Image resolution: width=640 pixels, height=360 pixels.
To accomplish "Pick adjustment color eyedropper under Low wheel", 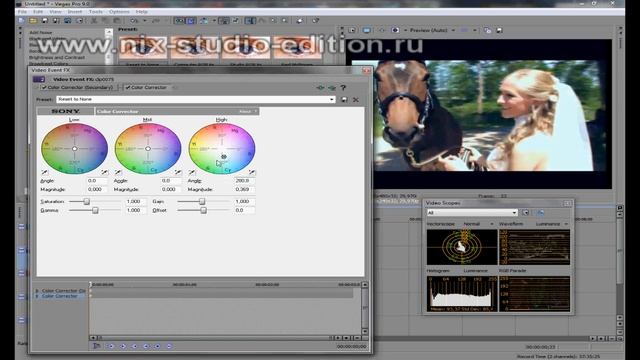I will [x=104, y=172].
